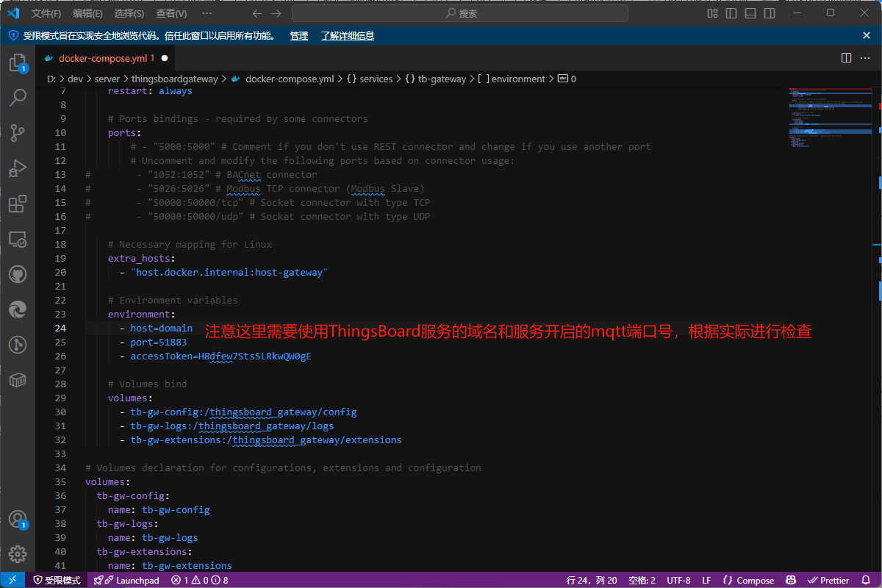882x588 pixels.
Task: Open the 文件(F) menu
Action: point(46,13)
